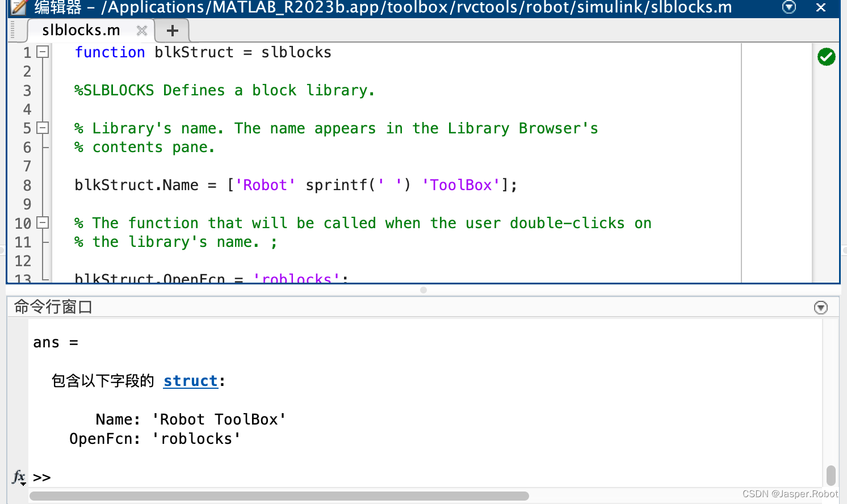Open the 命令行窗口 panel actions circled-arrow icon
Image resolution: width=847 pixels, height=504 pixels.
pos(820,307)
